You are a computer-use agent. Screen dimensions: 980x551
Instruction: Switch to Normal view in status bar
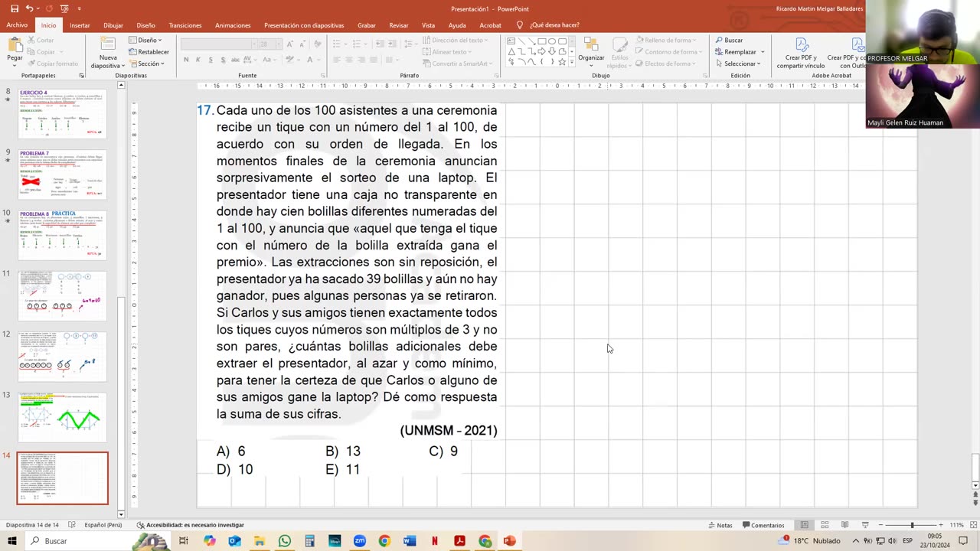pyautogui.click(x=804, y=525)
